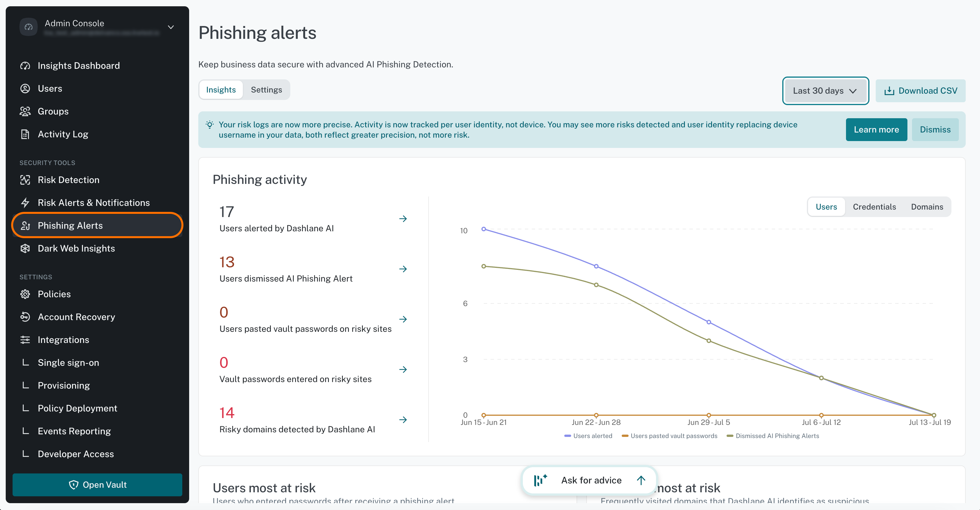The width and height of the screenshot is (980, 510).
Task: Select the Groups icon in sidebar
Action: 25,111
